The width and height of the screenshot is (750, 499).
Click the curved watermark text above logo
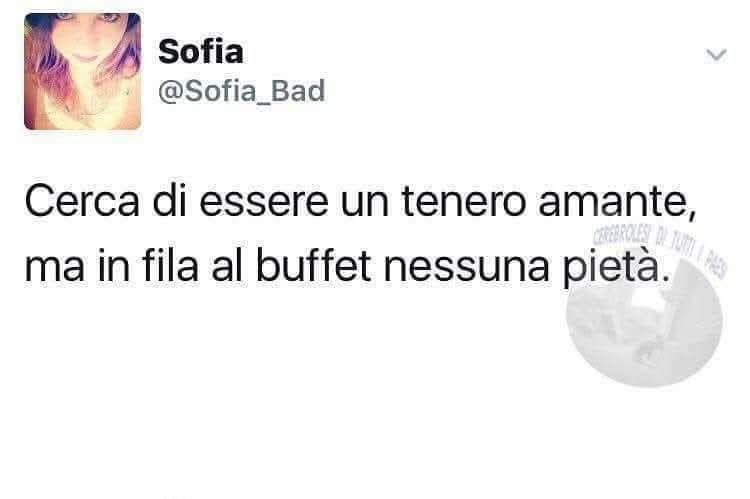pos(660,248)
